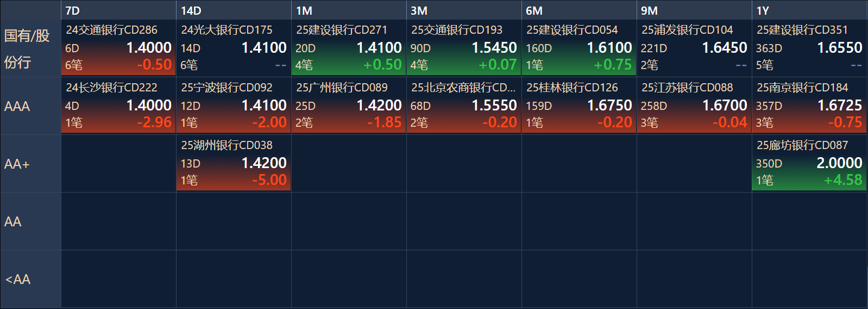Image resolution: width=868 pixels, height=309 pixels.
Task: Click yield 1.6100 in 6M column
Action: pyautogui.click(x=609, y=48)
